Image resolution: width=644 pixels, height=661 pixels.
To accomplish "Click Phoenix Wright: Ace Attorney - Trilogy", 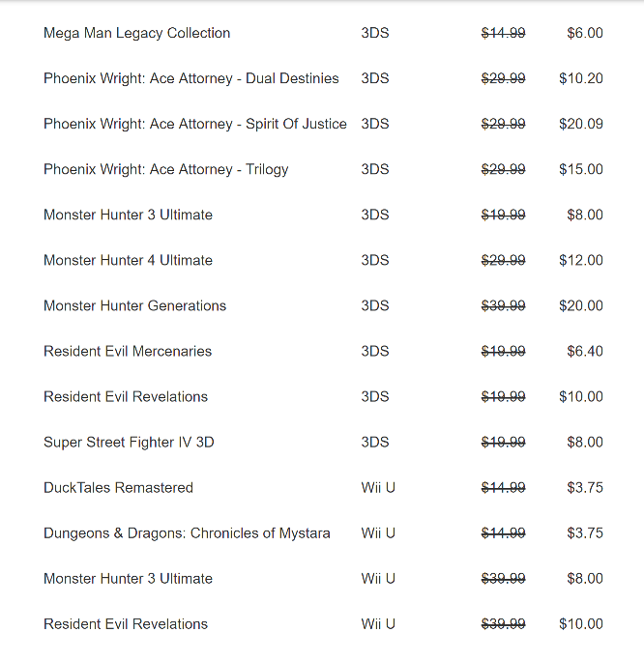I will point(165,169).
